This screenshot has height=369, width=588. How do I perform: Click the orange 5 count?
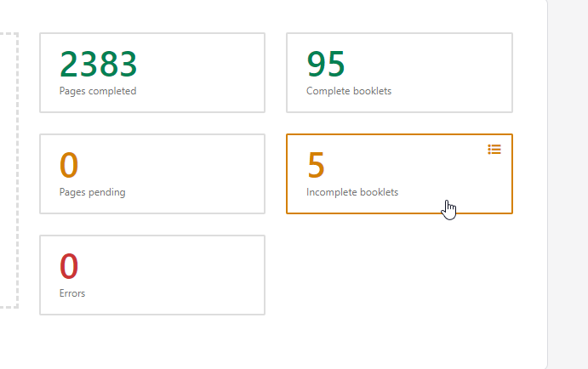pos(316,165)
